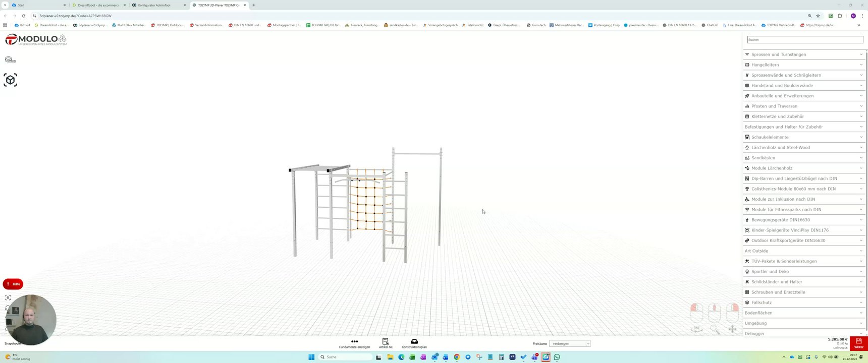Open Schildständer und Halter section
Image resolution: width=868 pixels, height=363 pixels.
pyautogui.click(x=804, y=282)
